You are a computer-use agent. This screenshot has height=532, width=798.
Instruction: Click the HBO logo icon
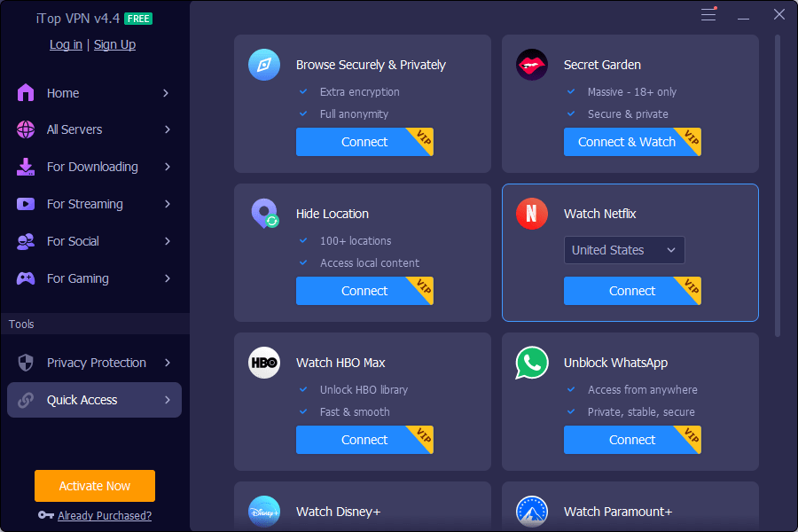coord(264,363)
